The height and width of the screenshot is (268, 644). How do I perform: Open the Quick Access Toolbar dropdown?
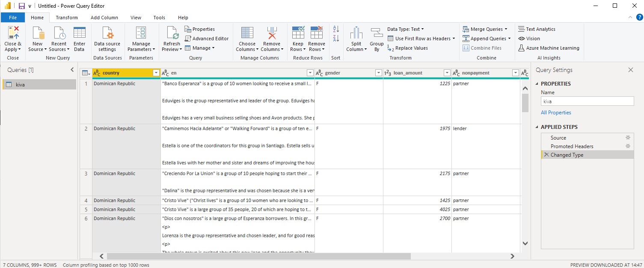pyautogui.click(x=30, y=6)
